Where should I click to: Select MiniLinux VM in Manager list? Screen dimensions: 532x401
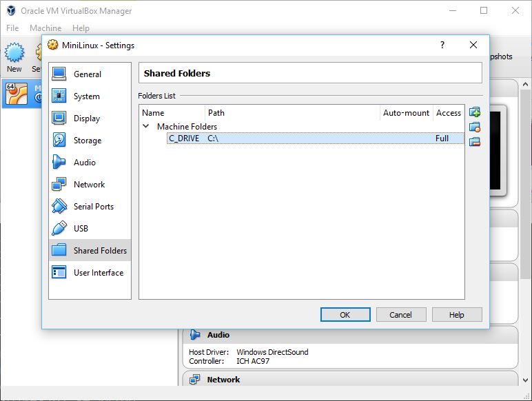pos(22,94)
